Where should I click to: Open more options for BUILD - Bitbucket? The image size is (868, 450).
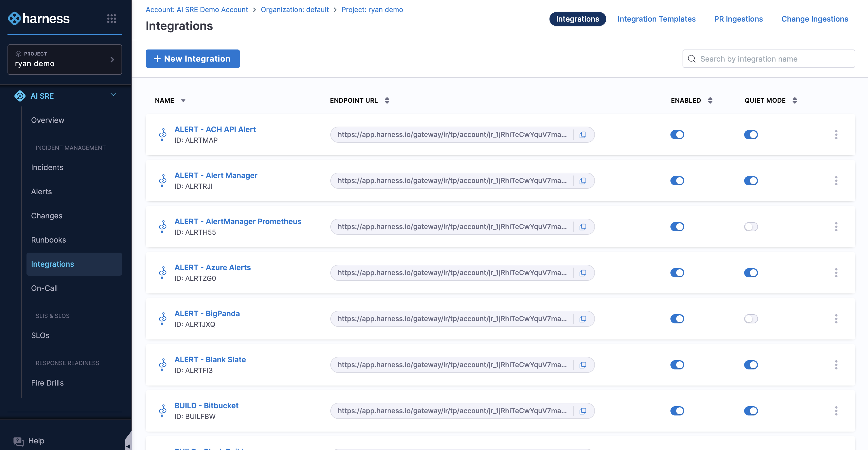coord(836,411)
